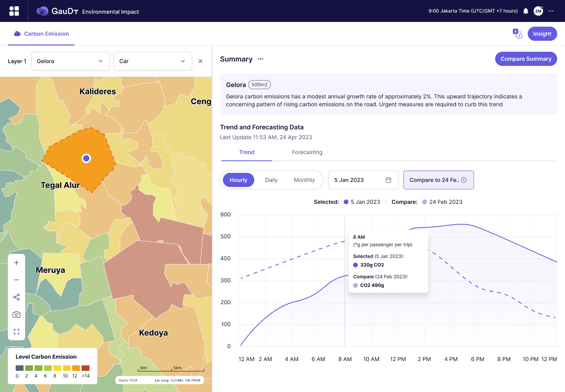Switch to Hourly granularity
565x392 pixels.
click(239, 180)
